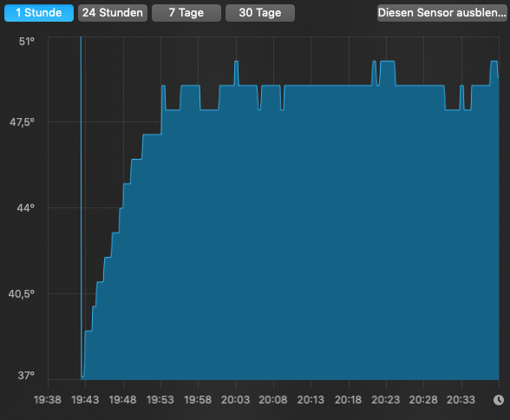This screenshot has width=510, height=420.
Task: Click the 47,5° temperature axis label
Action: pyautogui.click(x=22, y=122)
